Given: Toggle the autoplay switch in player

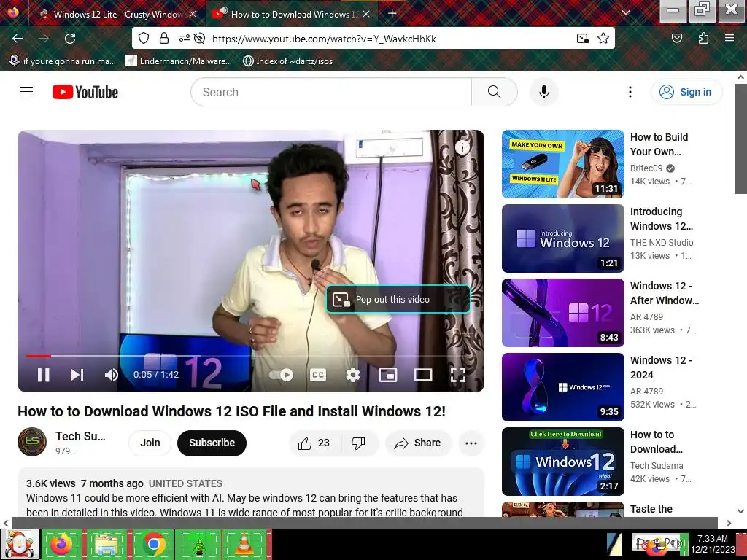Looking at the screenshot, I should pyautogui.click(x=282, y=375).
